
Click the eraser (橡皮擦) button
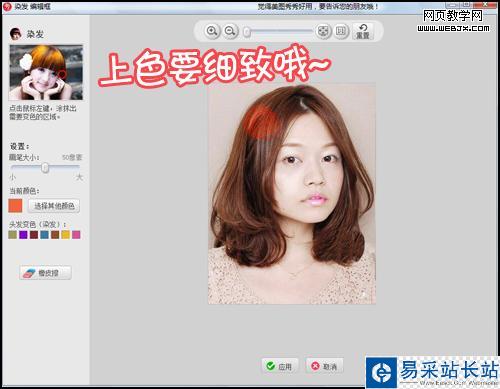point(45,273)
